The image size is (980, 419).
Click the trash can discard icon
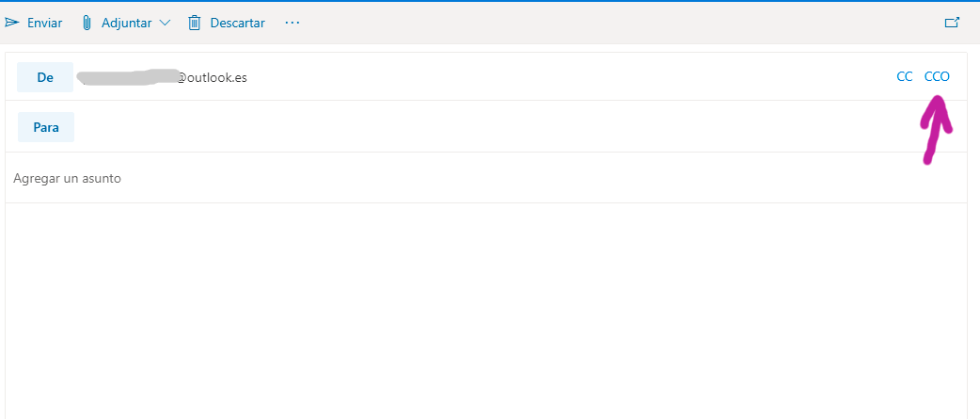[x=195, y=23]
